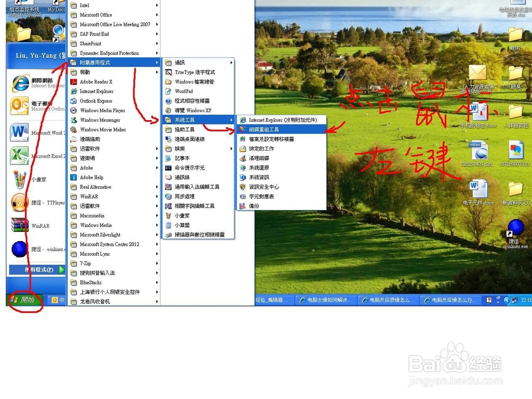
Task: Open 磁碟重組工具 in the system tools menu
Action: [281, 130]
